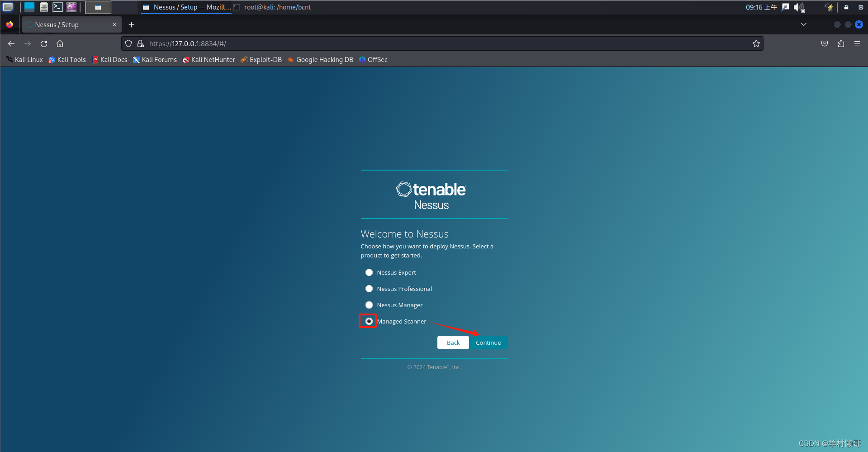The width and height of the screenshot is (868, 452).
Task: Go back one page
Action: (x=11, y=44)
